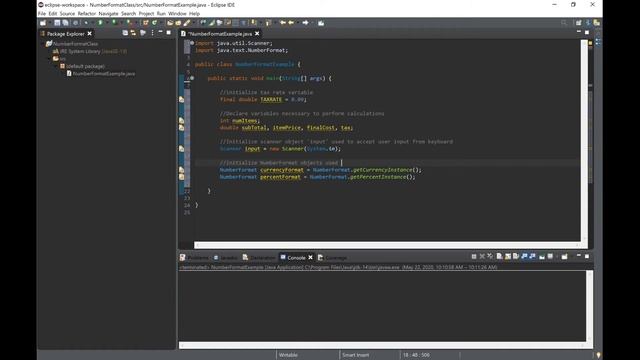Viewport: 640px width, 360px height.
Task: Minimize the Package Explorer panel
Action: click(x=160, y=32)
